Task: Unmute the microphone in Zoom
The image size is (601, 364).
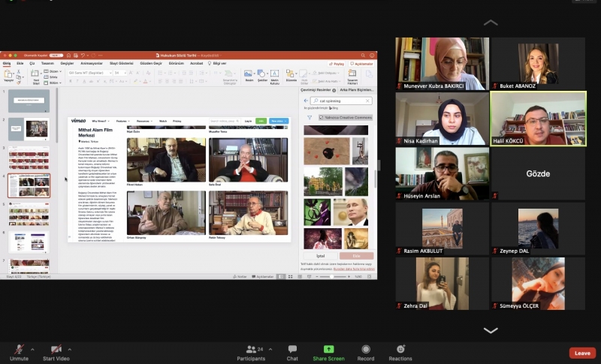Action: coord(19,350)
